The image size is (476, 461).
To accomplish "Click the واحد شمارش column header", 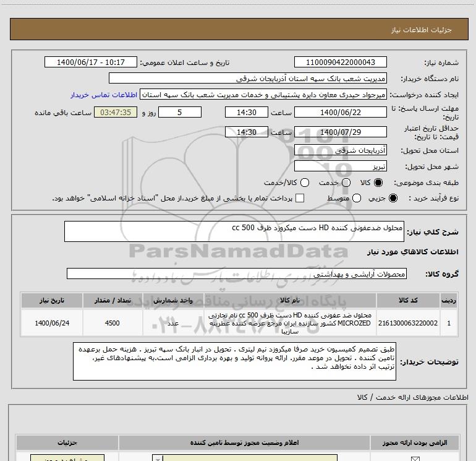I will (x=173, y=301).
